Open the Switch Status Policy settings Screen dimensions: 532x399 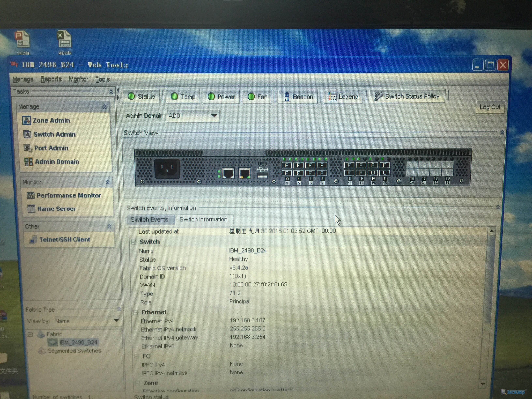pos(407,96)
